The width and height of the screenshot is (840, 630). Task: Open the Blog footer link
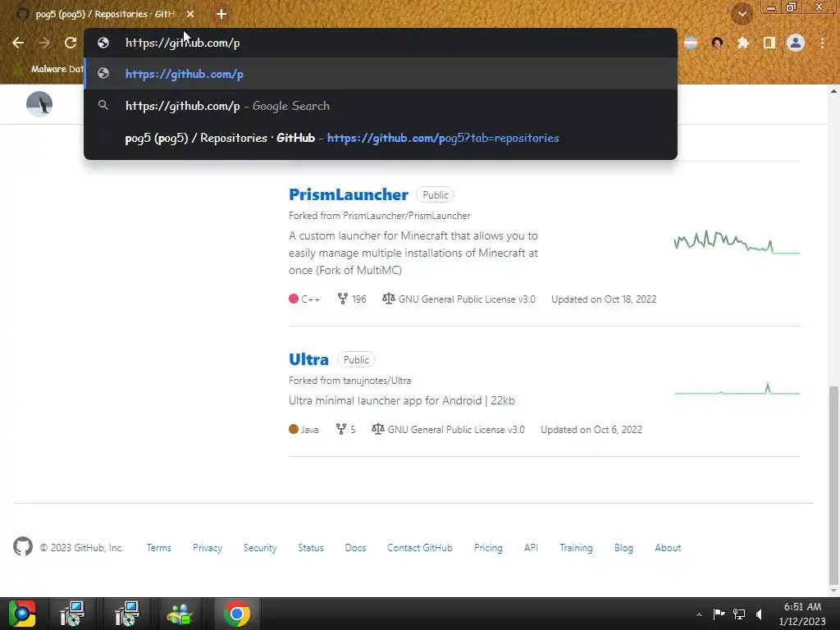click(x=623, y=548)
